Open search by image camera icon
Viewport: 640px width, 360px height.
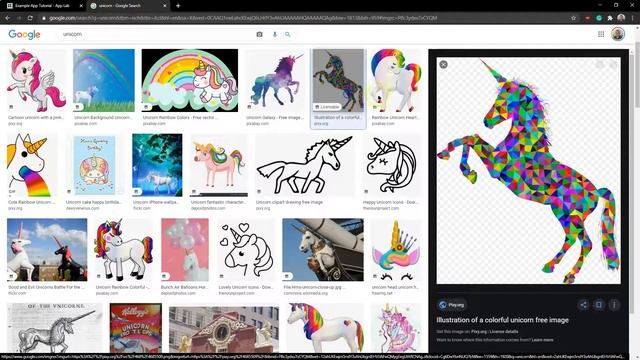(259, 35)
